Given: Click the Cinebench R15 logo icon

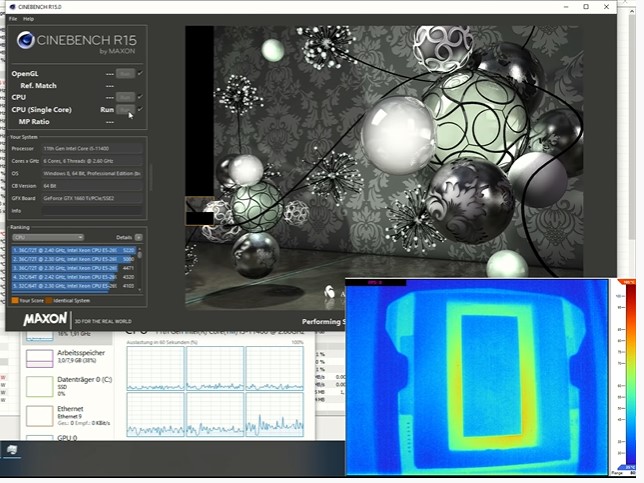Looking at the screenshot, I should click(25, 41).
